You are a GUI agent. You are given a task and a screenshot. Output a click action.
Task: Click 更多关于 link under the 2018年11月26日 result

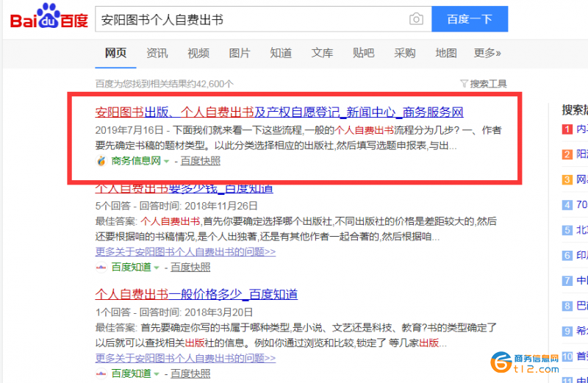(x=186, y=251)
